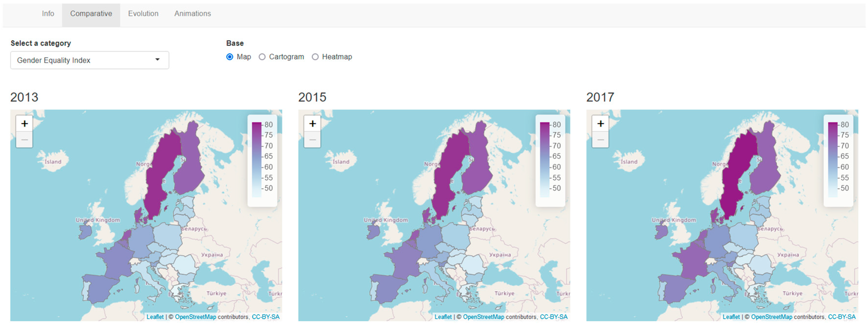Click the category dropdown arrow
Screen dimensions: 868x324
click(157, 60)
